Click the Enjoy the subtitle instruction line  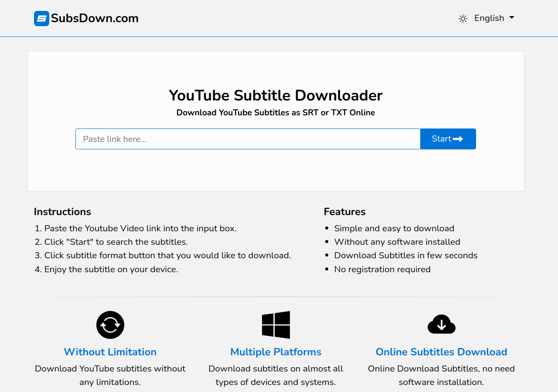click(111, 269)
